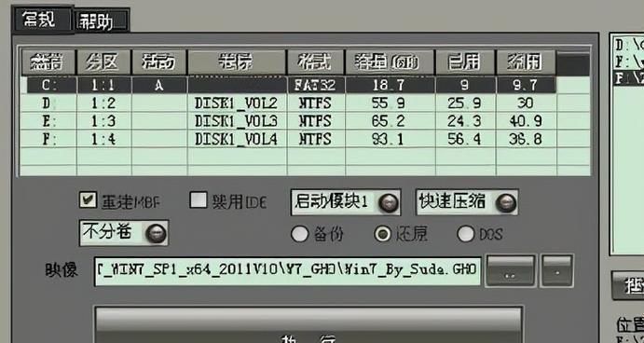
Task: Open the 不分卷 dropdown
Action: pos(124,233)
